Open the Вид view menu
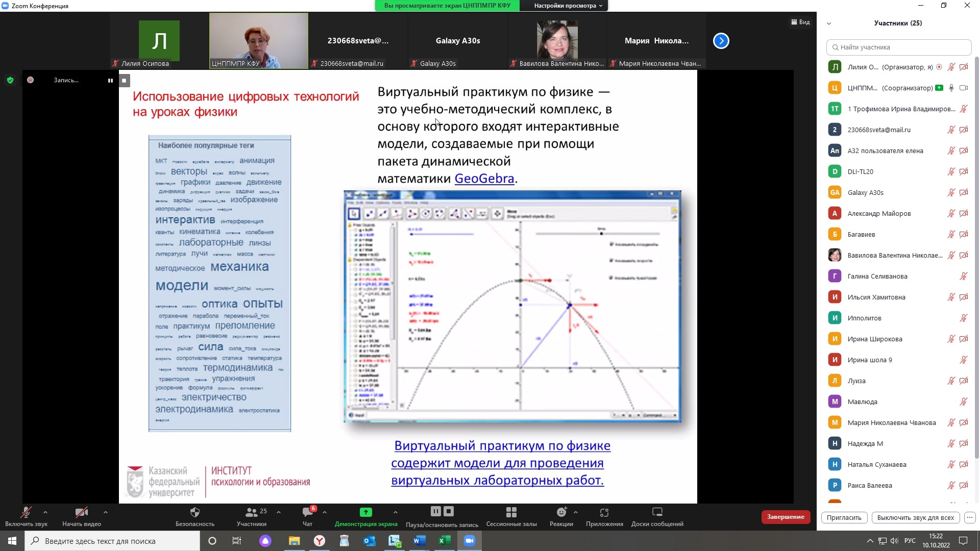The height and width of the screenshot is (551, 980). coord(800,22)
